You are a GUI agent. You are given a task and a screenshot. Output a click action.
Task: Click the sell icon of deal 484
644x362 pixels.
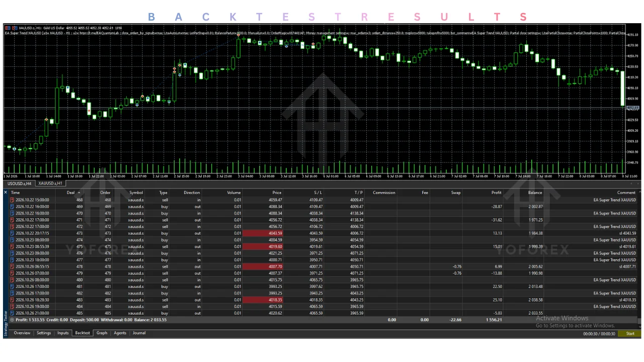pyautogui.click(x=12, y=307)
